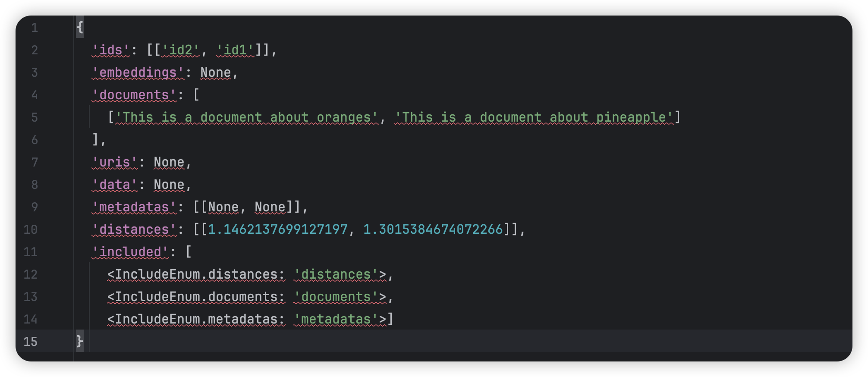The image size is (868, 377).
Task: Click the number 1.3015384674072266
Action: click(x=433, y=229)
